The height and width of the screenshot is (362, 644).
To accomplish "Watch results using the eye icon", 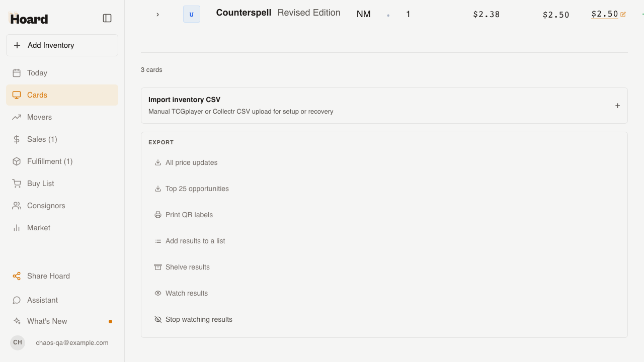I will coord(158,293).
